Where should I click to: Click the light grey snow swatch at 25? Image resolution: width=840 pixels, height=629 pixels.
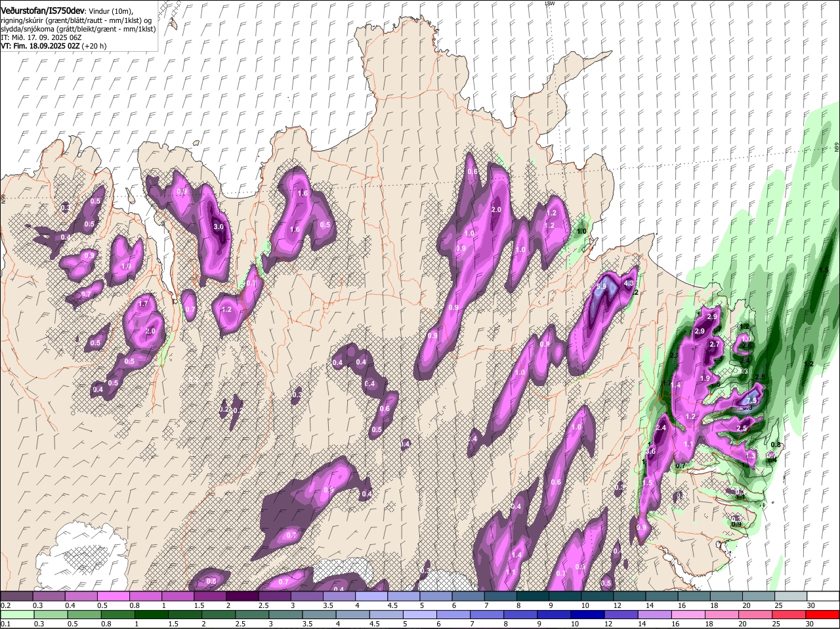pos(790,596)
